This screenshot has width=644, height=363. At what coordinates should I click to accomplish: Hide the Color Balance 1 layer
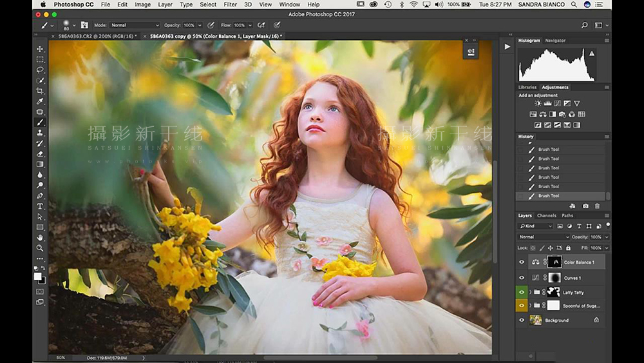pos(522,262)
